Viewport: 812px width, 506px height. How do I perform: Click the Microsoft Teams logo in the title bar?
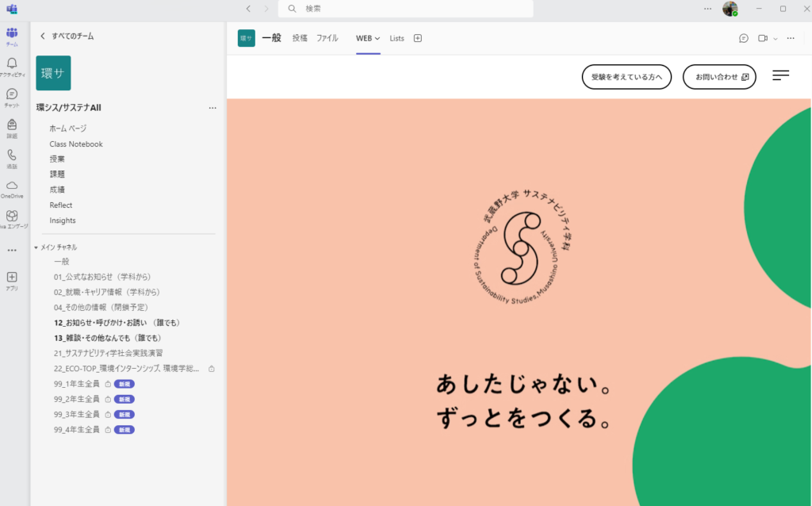11,9
